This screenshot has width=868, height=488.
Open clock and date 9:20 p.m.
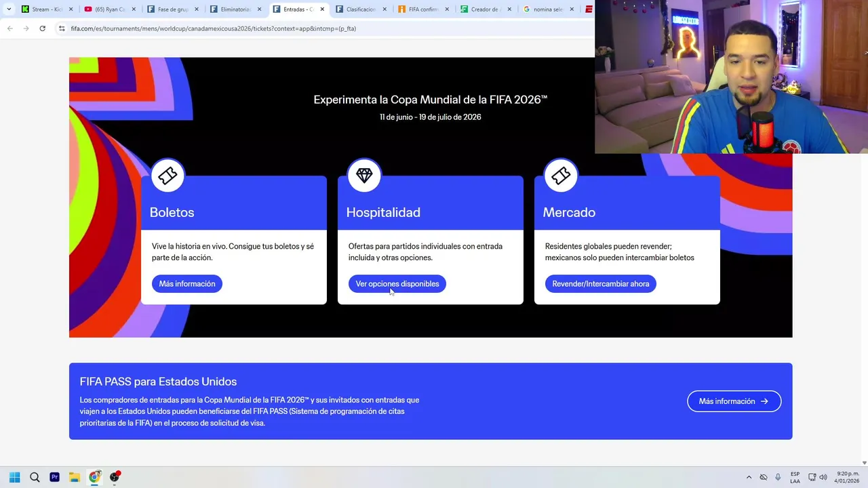[x=847, y=477]
